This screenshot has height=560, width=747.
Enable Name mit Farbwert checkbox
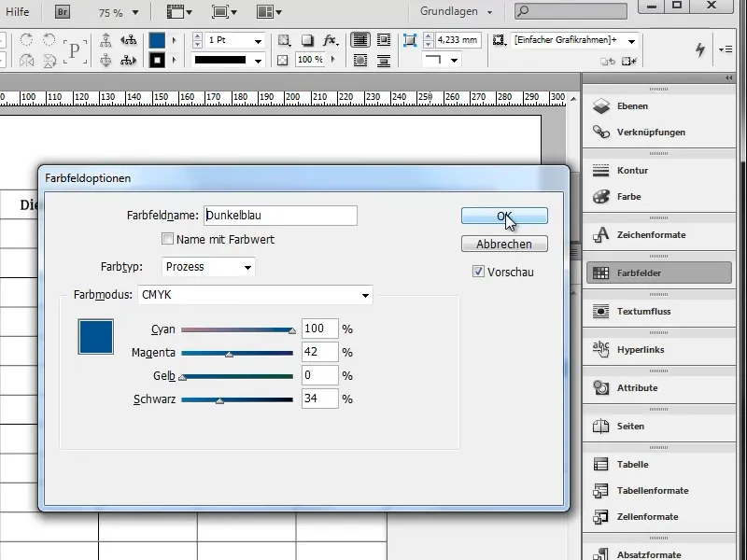[167, 239]
